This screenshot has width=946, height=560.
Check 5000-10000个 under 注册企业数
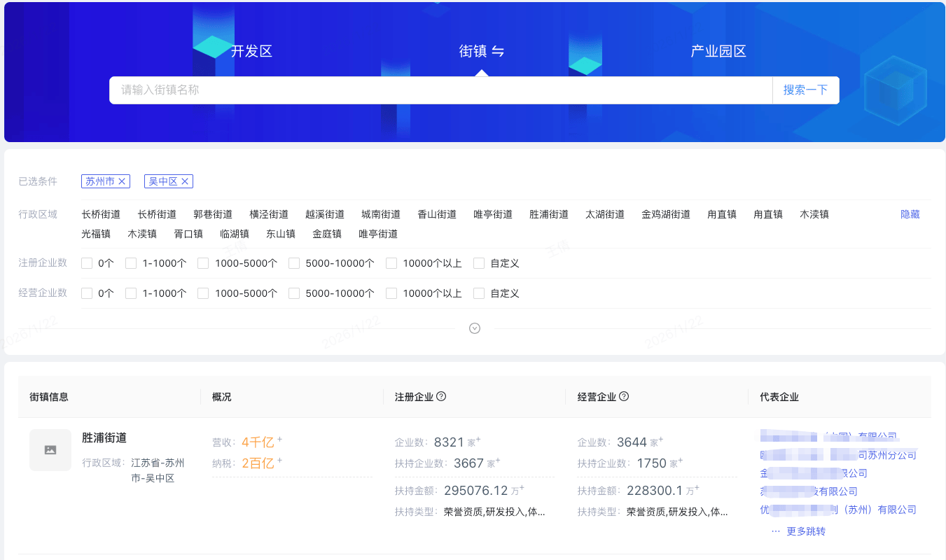pos(294,263)
